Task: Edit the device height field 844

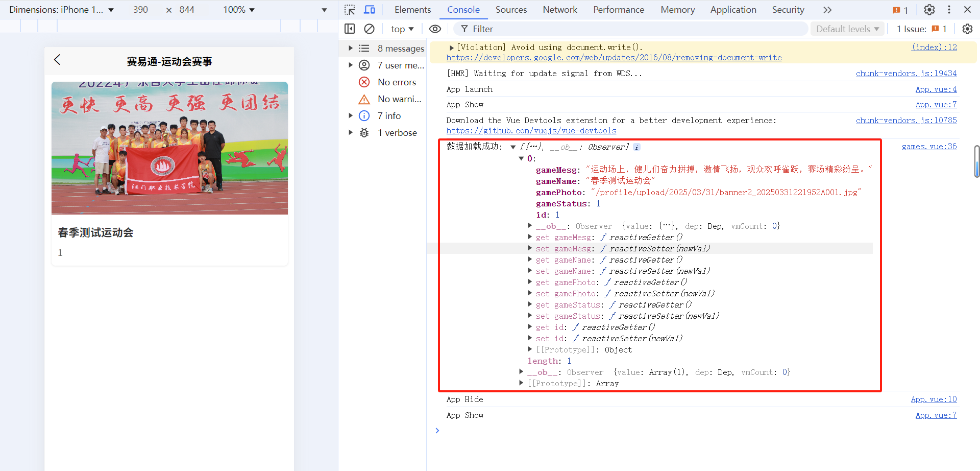Action: click(187, 10)
